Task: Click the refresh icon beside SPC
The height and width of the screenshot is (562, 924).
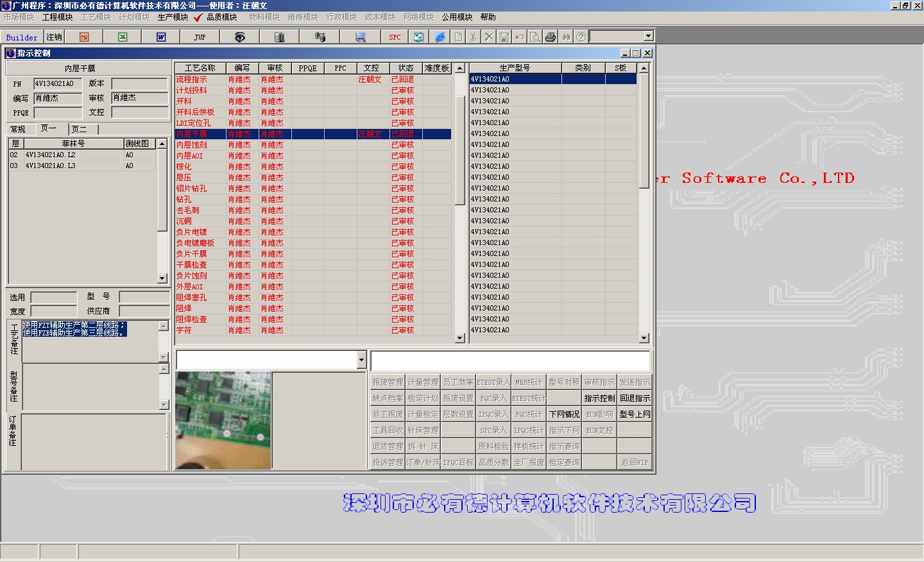Action: tap(418, 37)
